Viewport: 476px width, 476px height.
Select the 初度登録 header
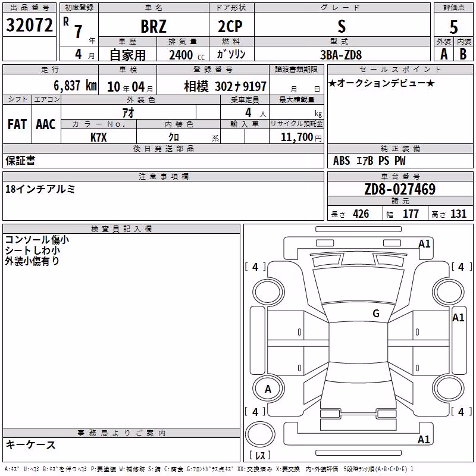point(79,8)
